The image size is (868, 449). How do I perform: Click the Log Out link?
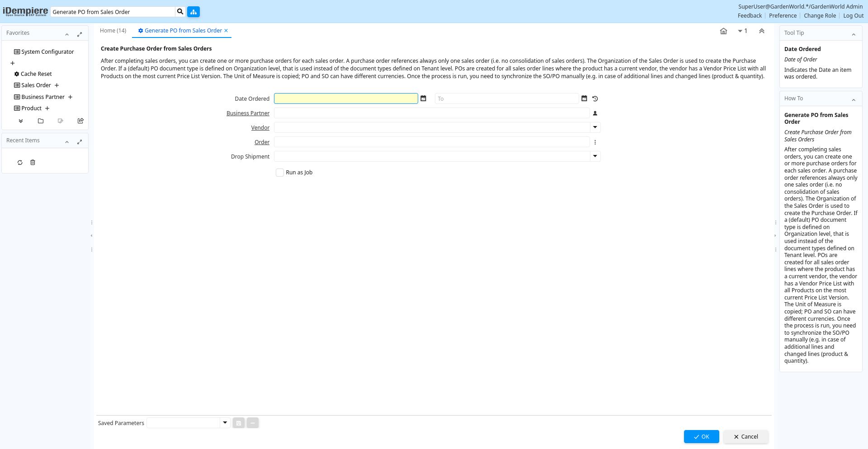[x=853, y=16]
